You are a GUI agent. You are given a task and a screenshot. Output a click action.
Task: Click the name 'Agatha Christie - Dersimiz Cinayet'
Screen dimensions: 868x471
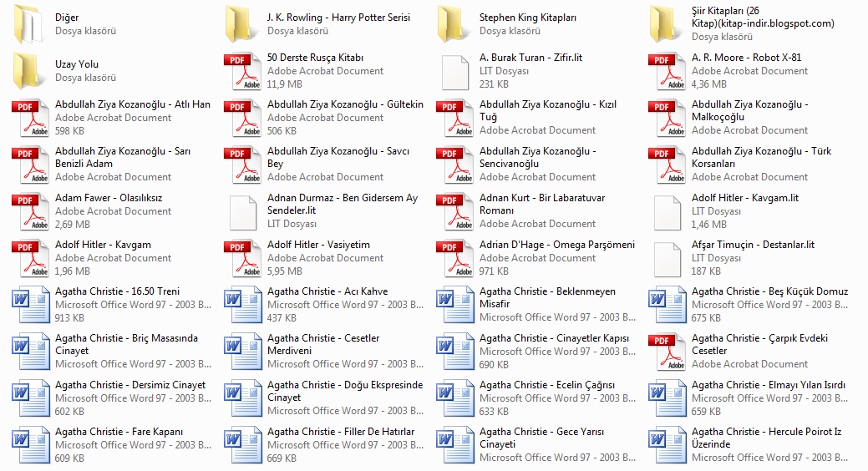coord(130,385)
